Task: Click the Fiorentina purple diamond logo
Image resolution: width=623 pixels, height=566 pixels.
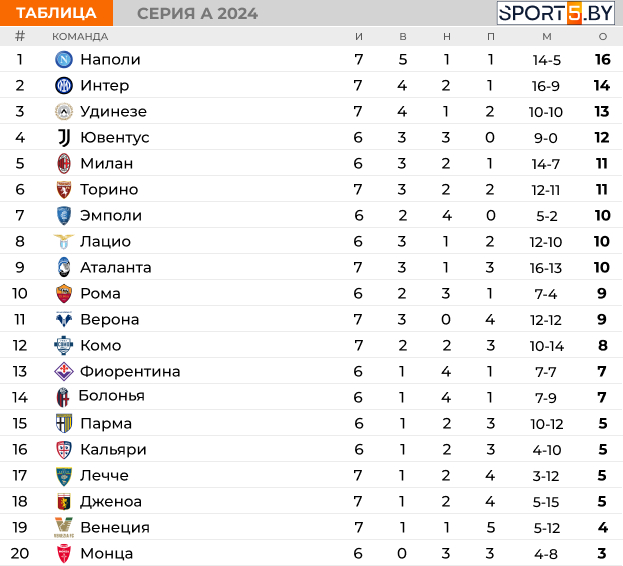Action: [64, 371]
